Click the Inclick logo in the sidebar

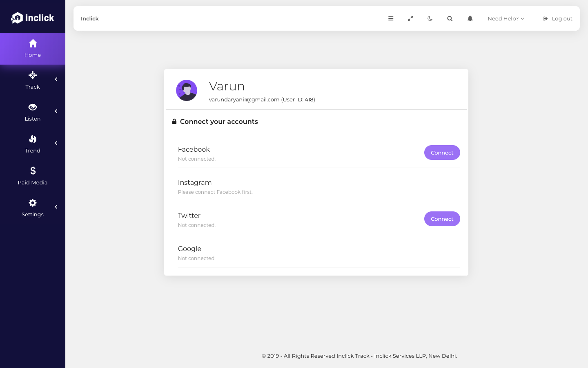pyautogui.click(x=33, y=18)
